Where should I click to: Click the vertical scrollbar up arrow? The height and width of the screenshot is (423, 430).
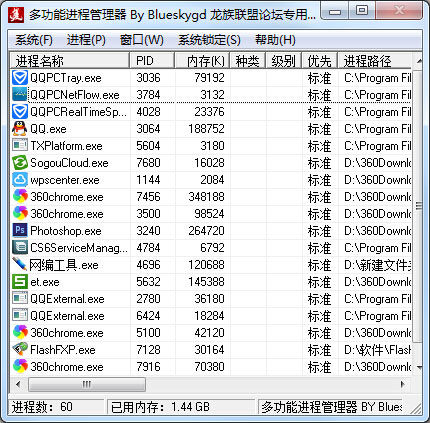click(x=419, y=61)
